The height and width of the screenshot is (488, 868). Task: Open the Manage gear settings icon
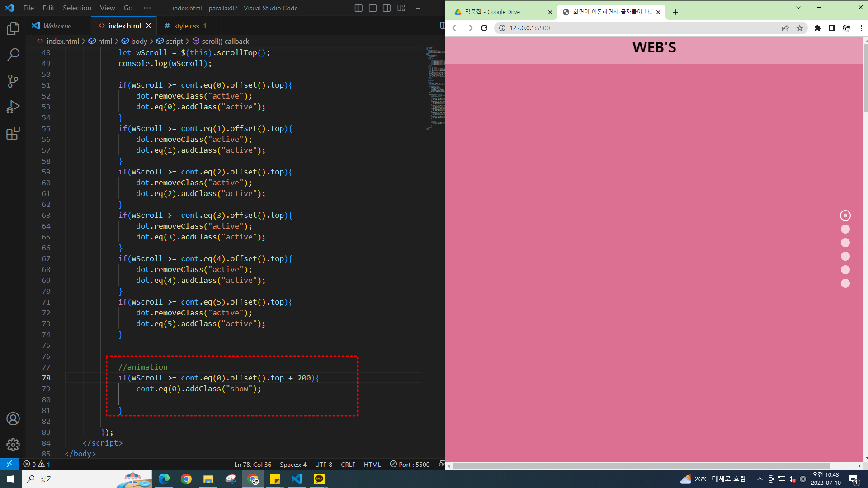pyautogui.click(x=13, y=445)
